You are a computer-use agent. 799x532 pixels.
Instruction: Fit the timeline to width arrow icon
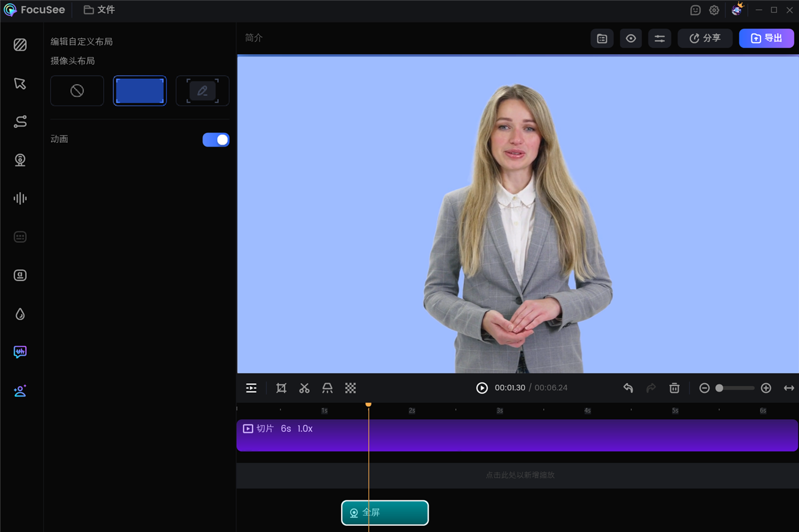789,388
